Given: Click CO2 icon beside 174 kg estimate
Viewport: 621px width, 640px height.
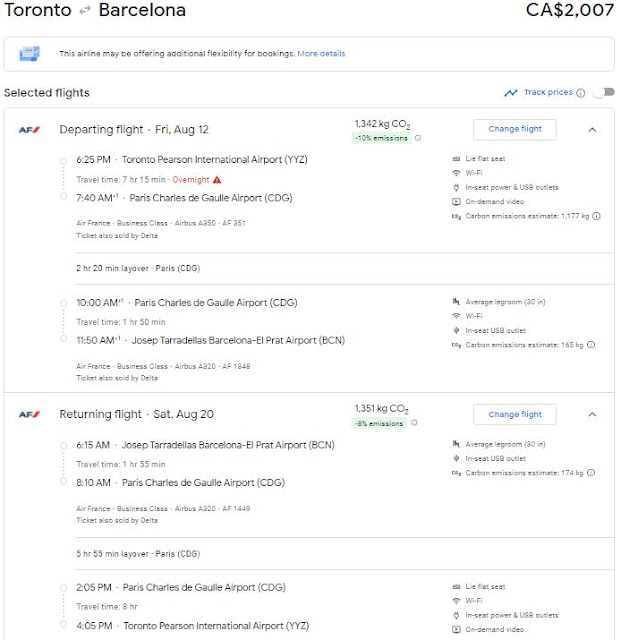Looking at the screenshot, I should click(x=456, y=473).
